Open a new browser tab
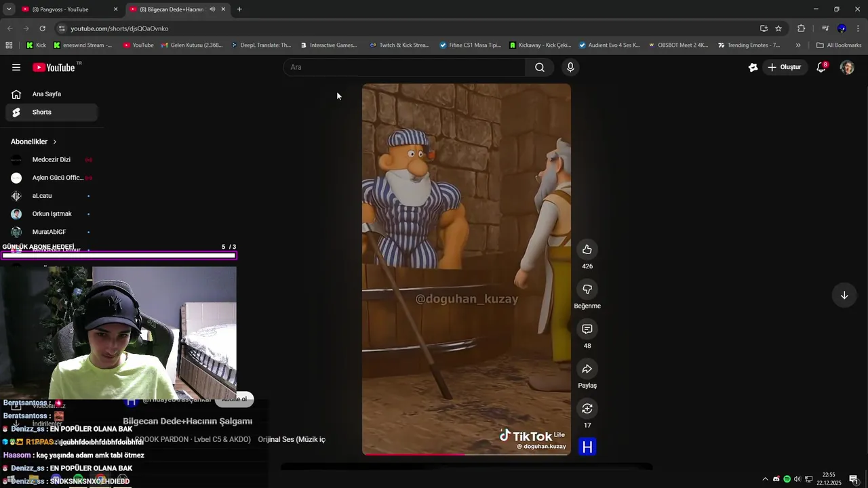The width and height of the screenshot is (868, 488). click(239, 9)
